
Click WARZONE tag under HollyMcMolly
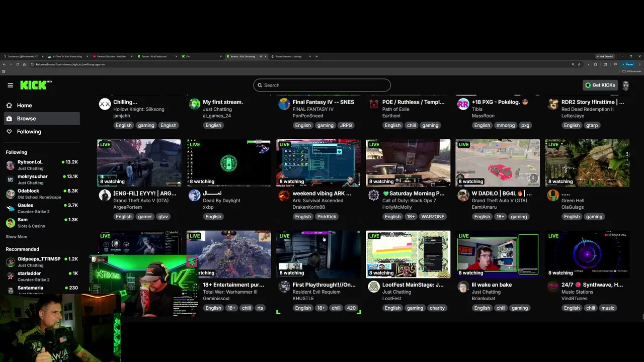tap(433, 217)
